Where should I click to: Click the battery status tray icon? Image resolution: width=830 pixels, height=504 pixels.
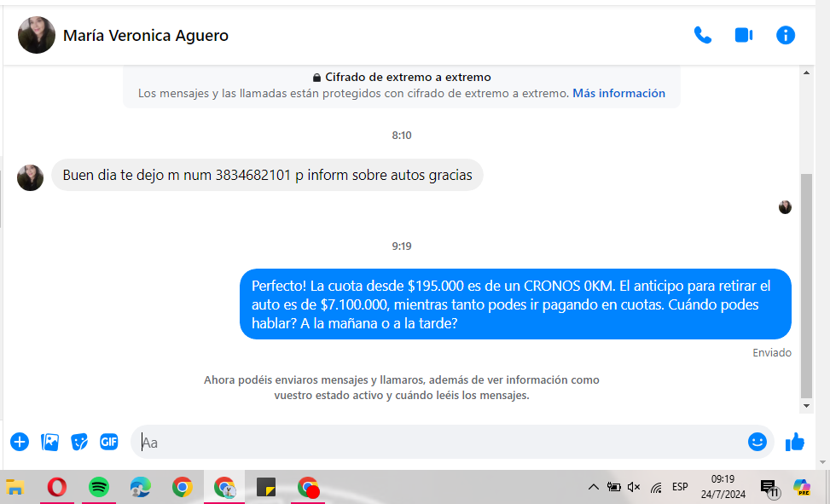(614, 487)
